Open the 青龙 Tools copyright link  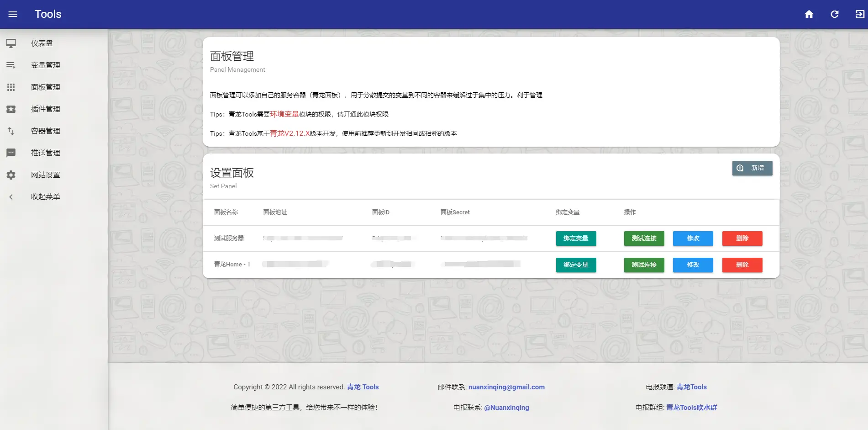click(x=363, y=387)
